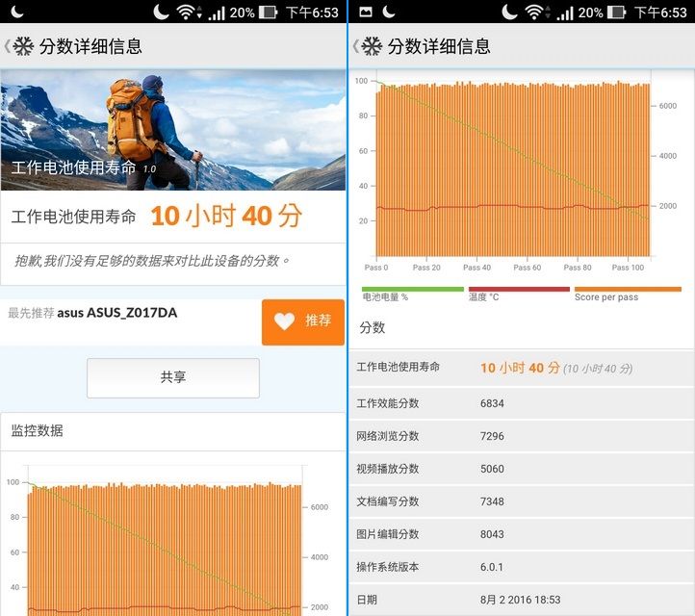Tap the battery icon in right status bar

pos(616,13)
